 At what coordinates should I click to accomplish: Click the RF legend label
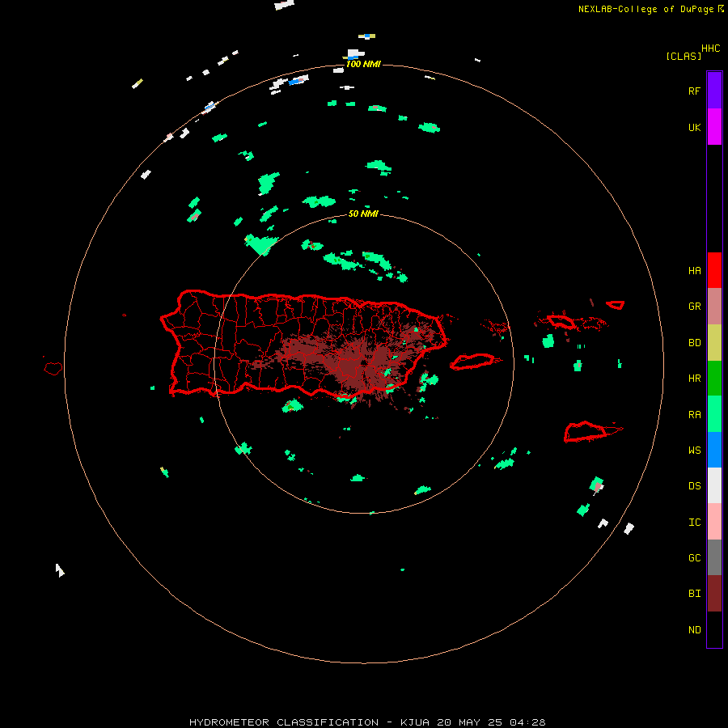coord(694,91)
